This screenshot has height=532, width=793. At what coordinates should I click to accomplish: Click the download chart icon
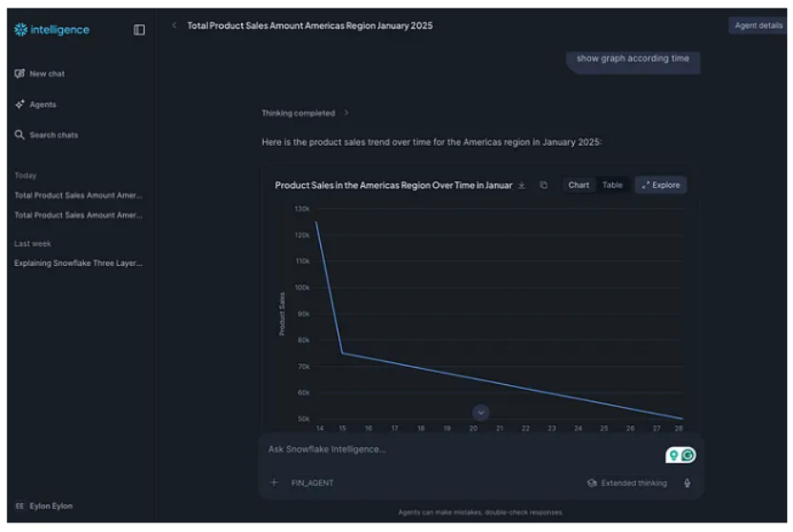(521, 185)
